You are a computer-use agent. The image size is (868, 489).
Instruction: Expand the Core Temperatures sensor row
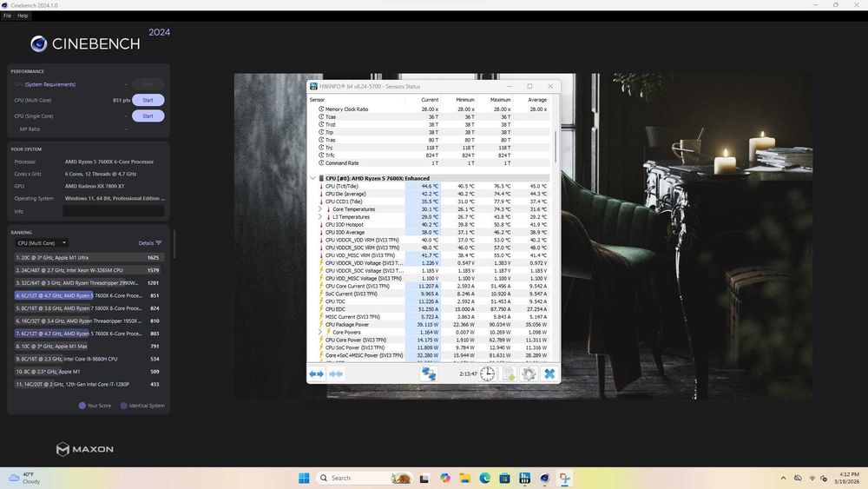pos(320,209)
